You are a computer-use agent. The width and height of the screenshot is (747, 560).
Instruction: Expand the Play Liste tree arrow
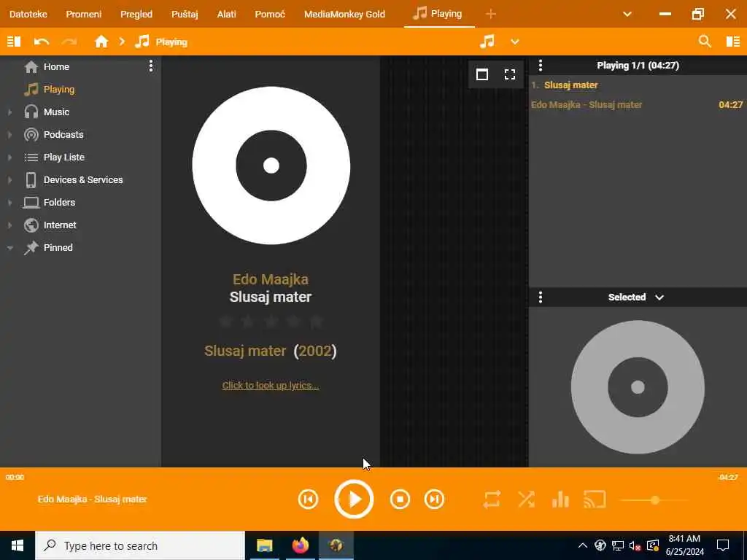tap(9, 157)
